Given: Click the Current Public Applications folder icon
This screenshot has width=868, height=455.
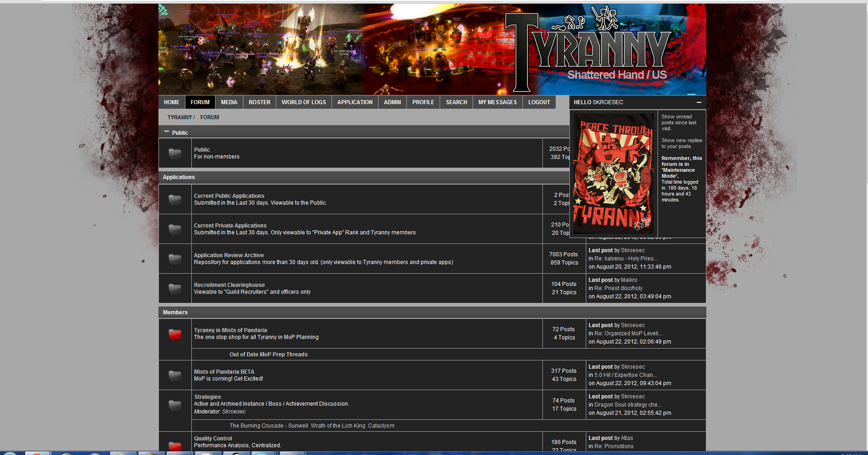Looking at the screenshot, I should (x=175, y=200).
